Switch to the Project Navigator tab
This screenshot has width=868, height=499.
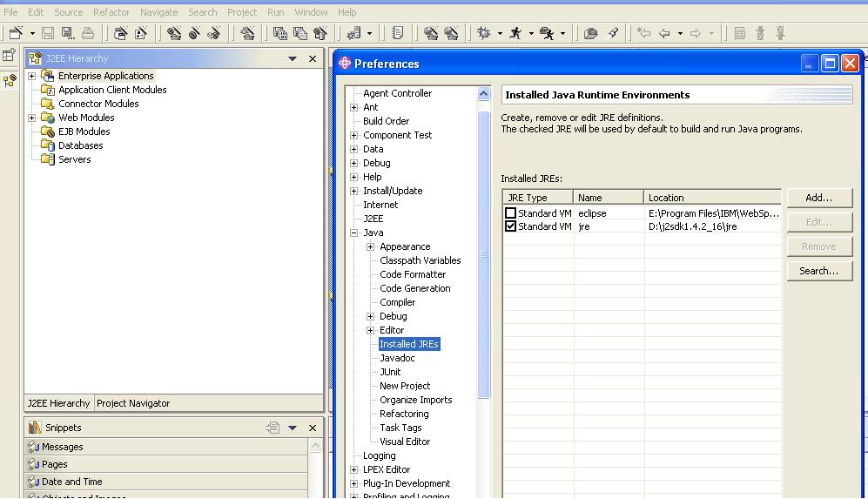pos(133,403)
